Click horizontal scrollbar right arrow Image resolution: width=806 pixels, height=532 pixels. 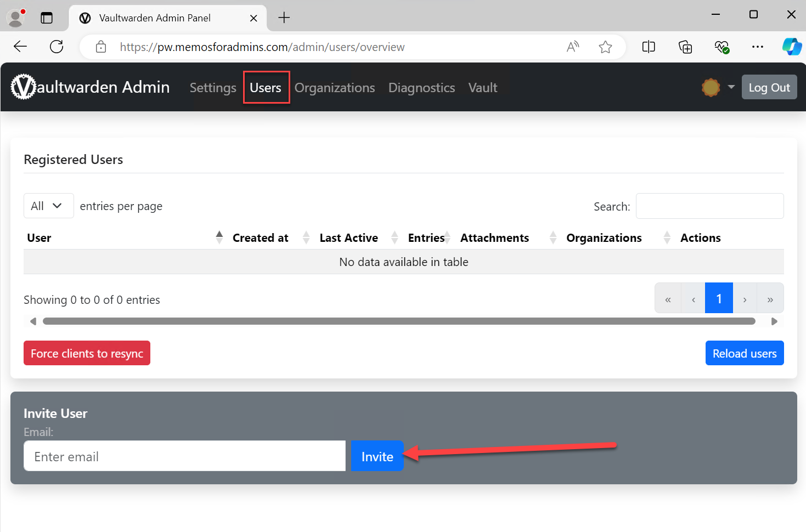tap(774, 321)
